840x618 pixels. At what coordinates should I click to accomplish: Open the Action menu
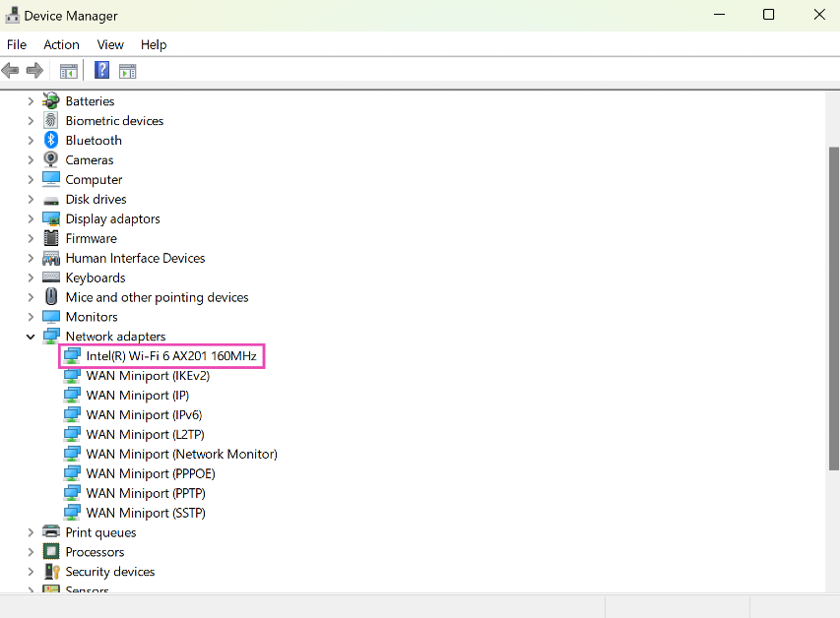[x=61, y=44]
